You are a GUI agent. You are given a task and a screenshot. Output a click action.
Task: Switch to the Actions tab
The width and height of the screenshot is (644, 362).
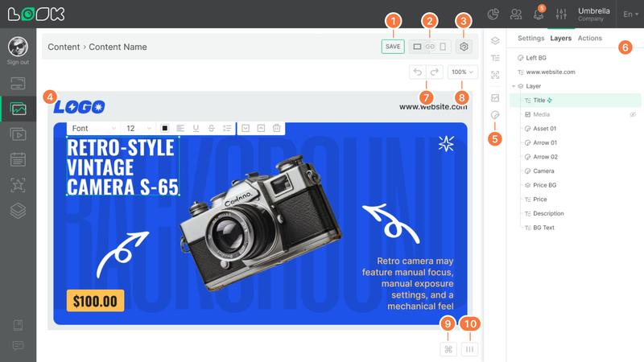pos(589,38)
